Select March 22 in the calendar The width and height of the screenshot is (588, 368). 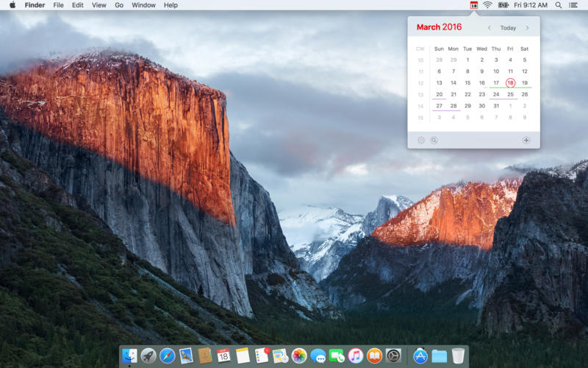pyautogui.click(x=467, y=94)
